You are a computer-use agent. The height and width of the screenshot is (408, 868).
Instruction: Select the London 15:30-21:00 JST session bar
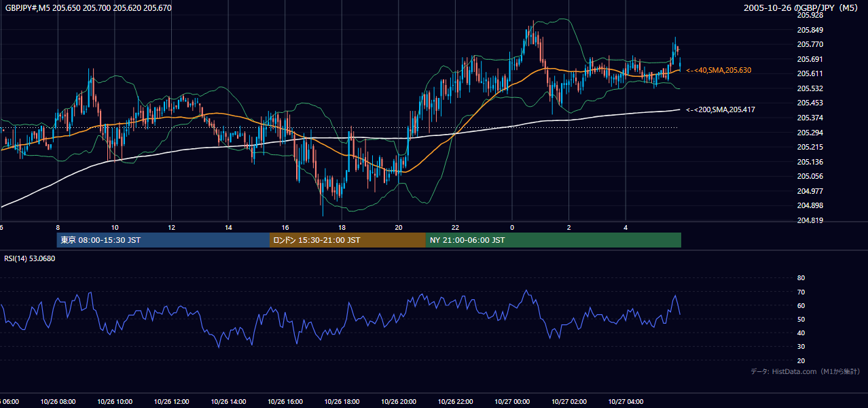(348, 240)
